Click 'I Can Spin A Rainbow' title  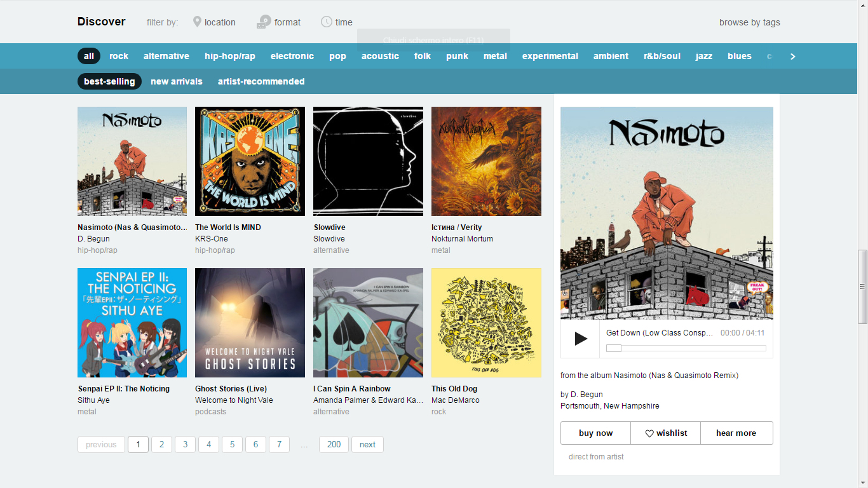(352, 388)
